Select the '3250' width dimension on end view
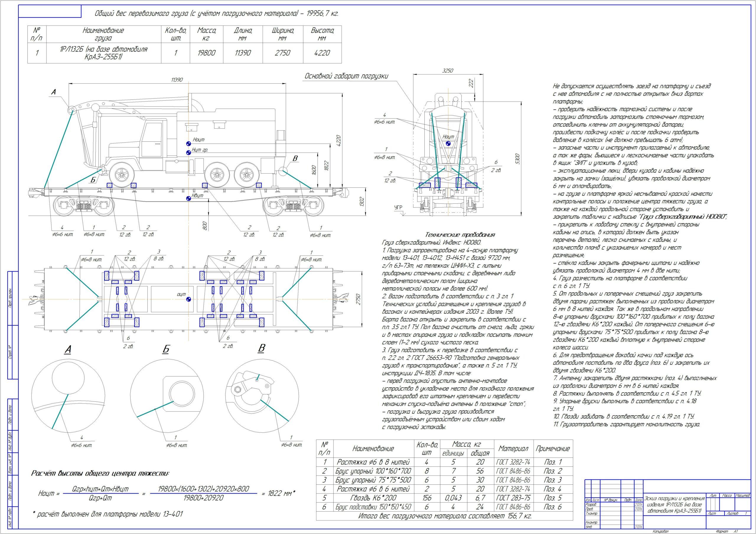This screenshot has width=756, height=534. pos(447,71)
